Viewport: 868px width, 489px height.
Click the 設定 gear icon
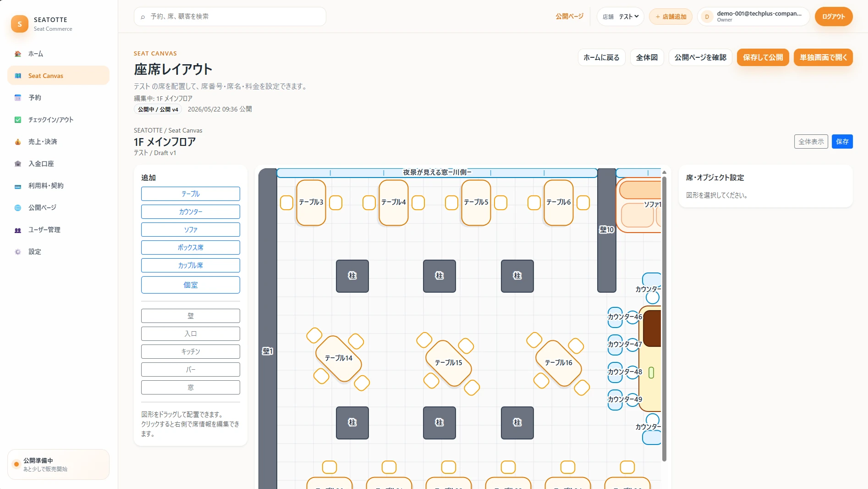point(18,252)
